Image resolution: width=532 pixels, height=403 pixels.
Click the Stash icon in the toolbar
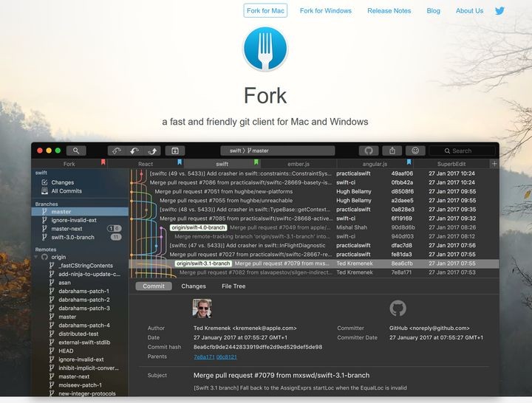(176, 151)
